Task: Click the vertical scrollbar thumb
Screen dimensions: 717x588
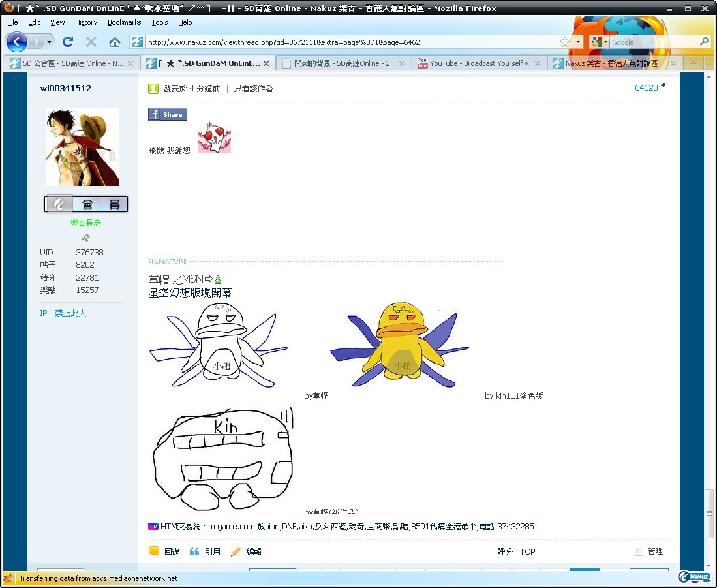Action: coord(709,513)
